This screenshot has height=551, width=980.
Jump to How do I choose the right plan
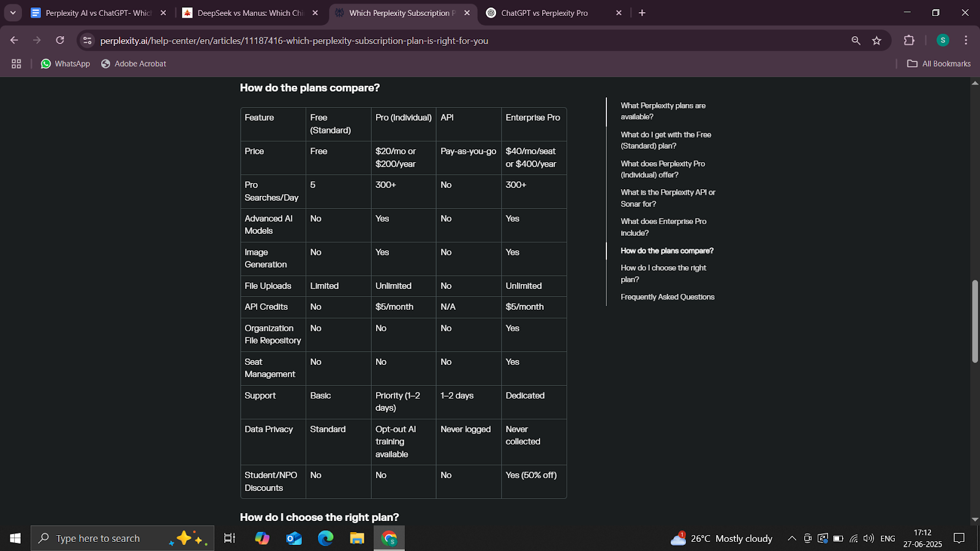663,274
